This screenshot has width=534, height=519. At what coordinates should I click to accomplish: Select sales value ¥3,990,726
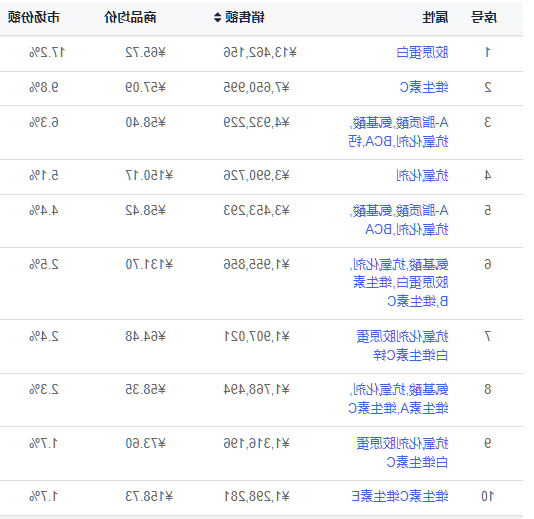click(x=256, y=176)
